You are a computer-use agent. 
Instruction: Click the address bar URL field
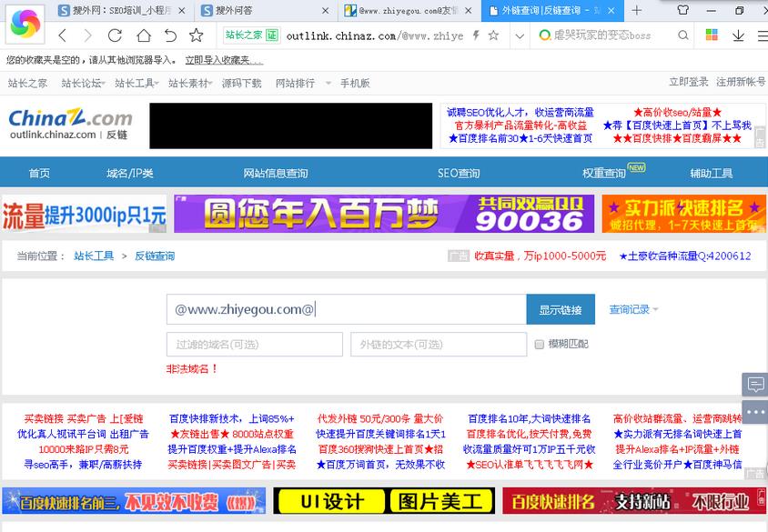pyautogui.click(x=375, y=35)
